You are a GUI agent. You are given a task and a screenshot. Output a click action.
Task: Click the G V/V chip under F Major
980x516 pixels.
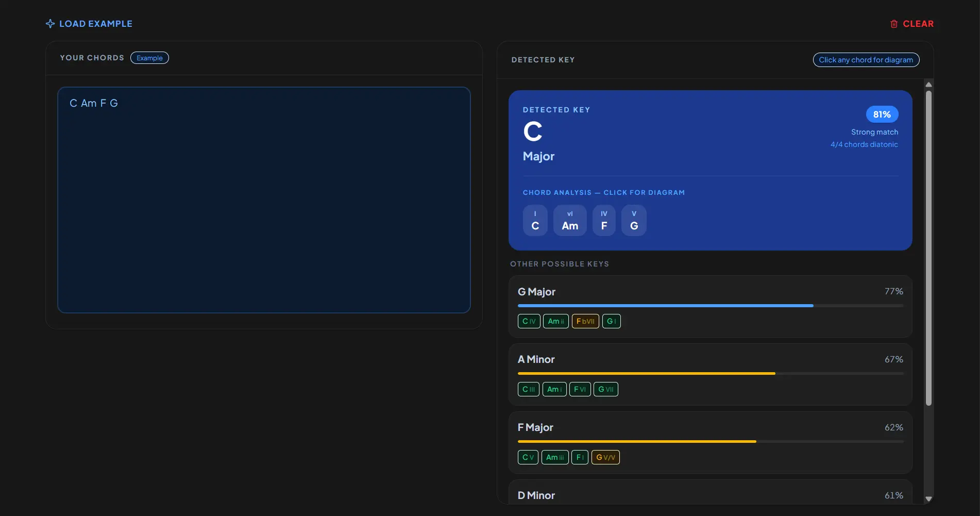[605, 457]
